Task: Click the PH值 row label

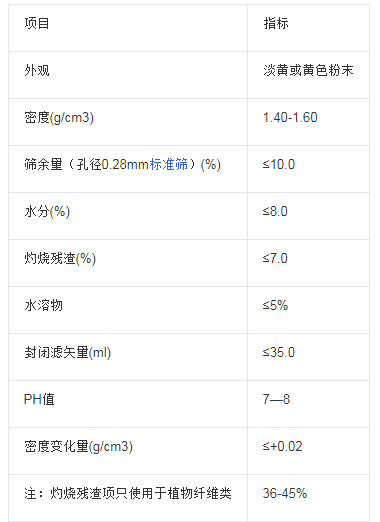Action: point(39,400)
